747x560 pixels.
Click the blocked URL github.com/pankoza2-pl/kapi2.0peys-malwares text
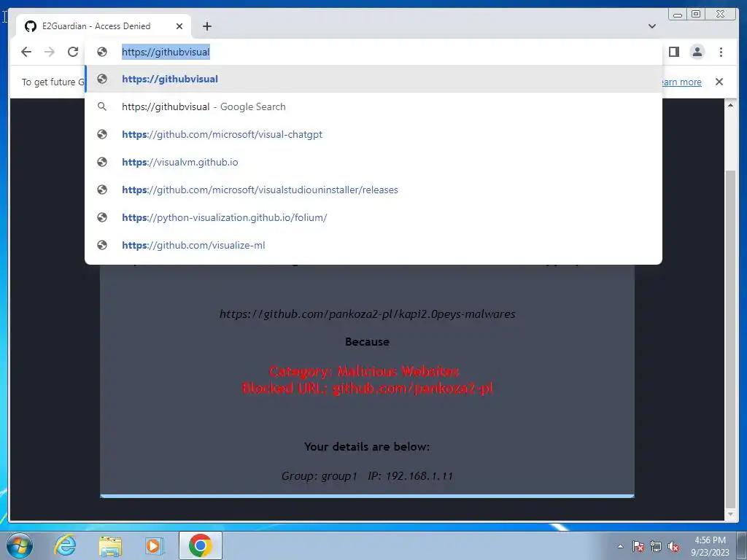[x=368, y=314]
